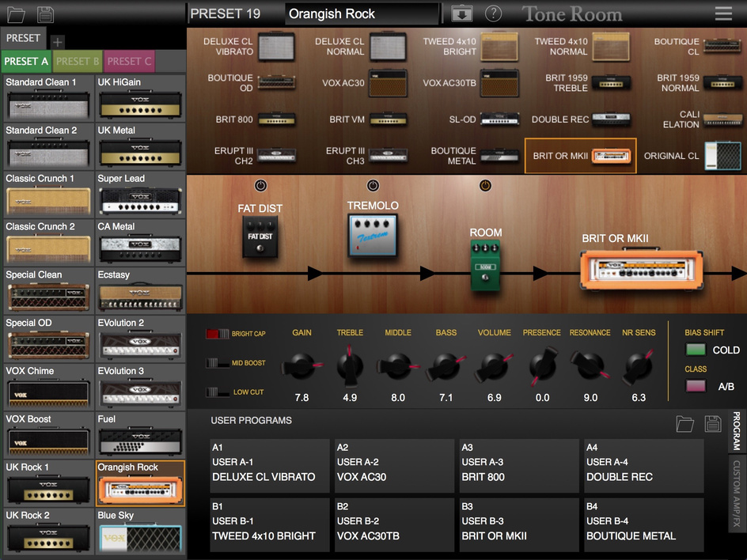Image resolution: width=747 pixels, height=560 pixels.
Task: Select user program A3 BRIT 800
Action: [x=518, y=467]
